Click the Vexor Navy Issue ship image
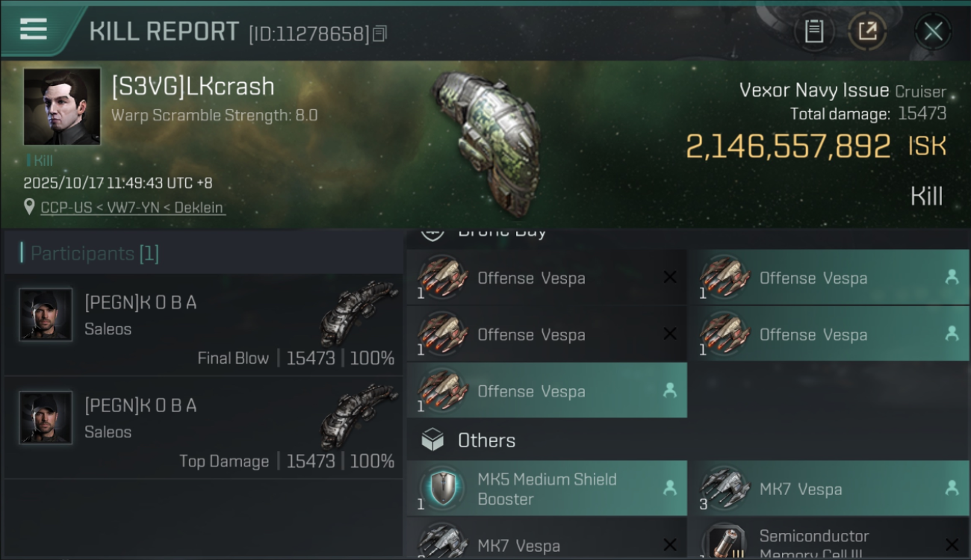The height and width of the screenshot is (560, 971). coord(485,134)
